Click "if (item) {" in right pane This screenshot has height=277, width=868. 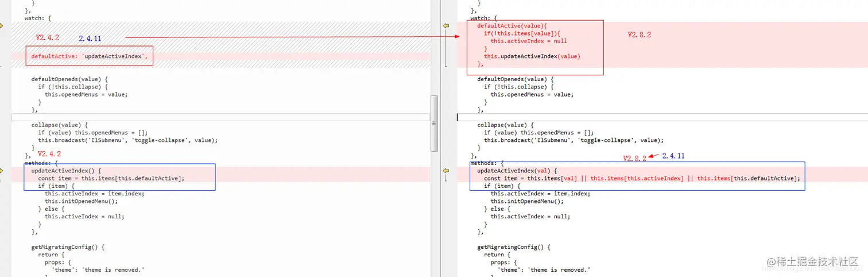pyautogui.click(x=502, y=186)
